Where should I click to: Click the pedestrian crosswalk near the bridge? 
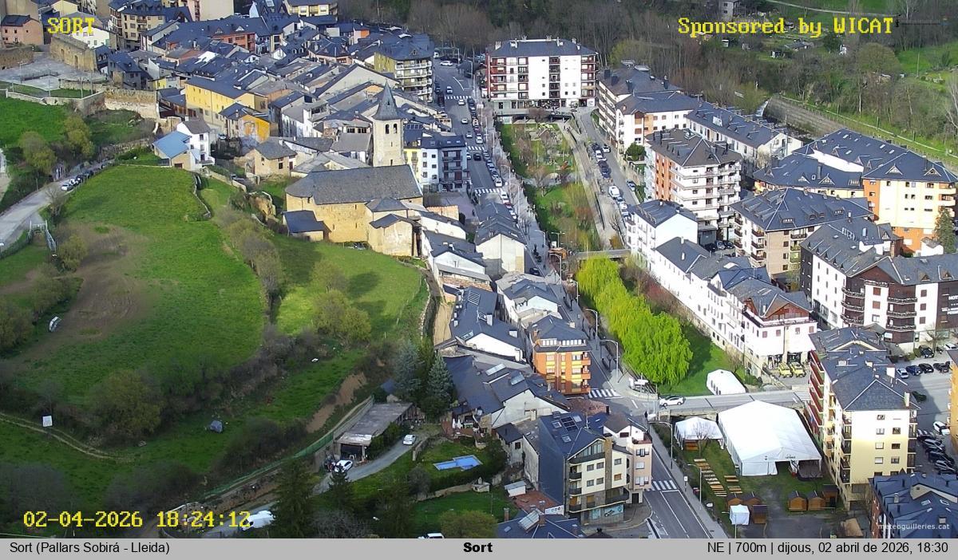[604, 392]
